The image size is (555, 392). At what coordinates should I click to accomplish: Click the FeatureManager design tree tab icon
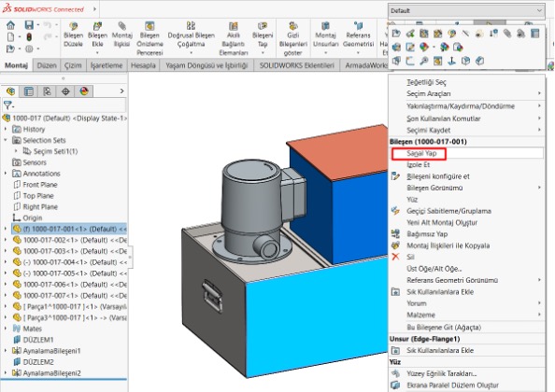click(10, 91)
